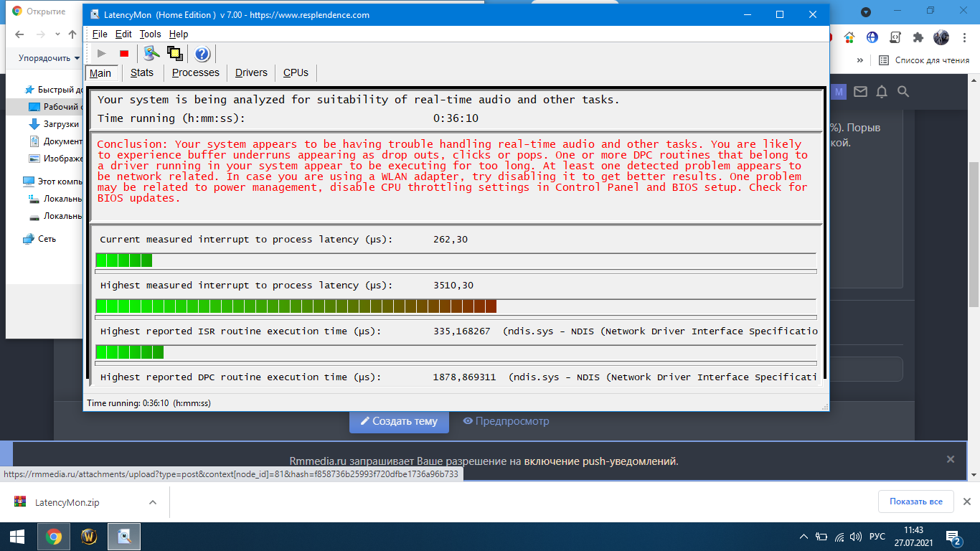This screenshot has height=551, width=980.
Task: Switch to the CPUs tab
Action: click(296, 72)
